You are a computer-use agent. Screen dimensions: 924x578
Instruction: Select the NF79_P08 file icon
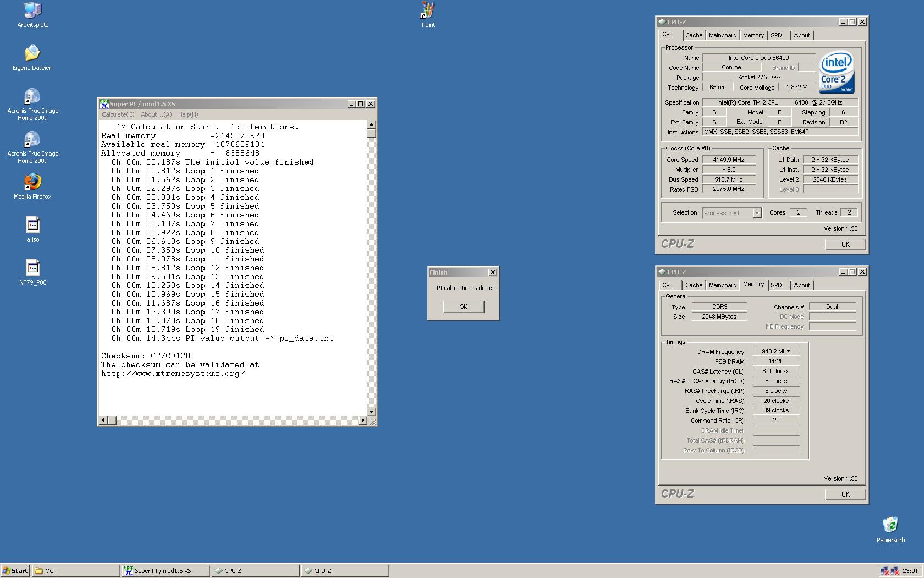point(32,272)
